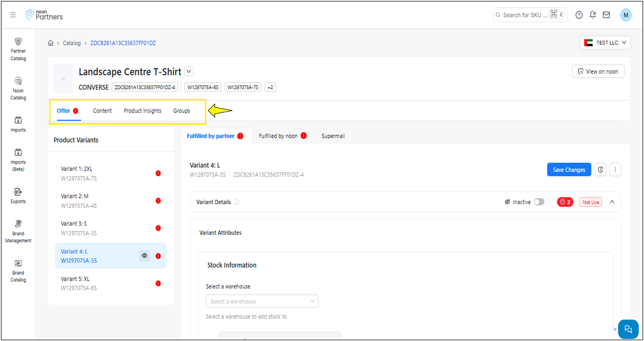Select Variant 4: L row
The image size is (644, 341).
tap(110, 256)
